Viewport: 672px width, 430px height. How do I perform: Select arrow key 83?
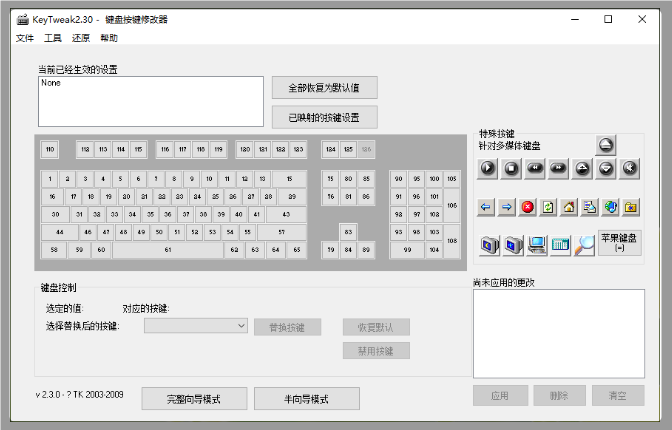(348, 232)
